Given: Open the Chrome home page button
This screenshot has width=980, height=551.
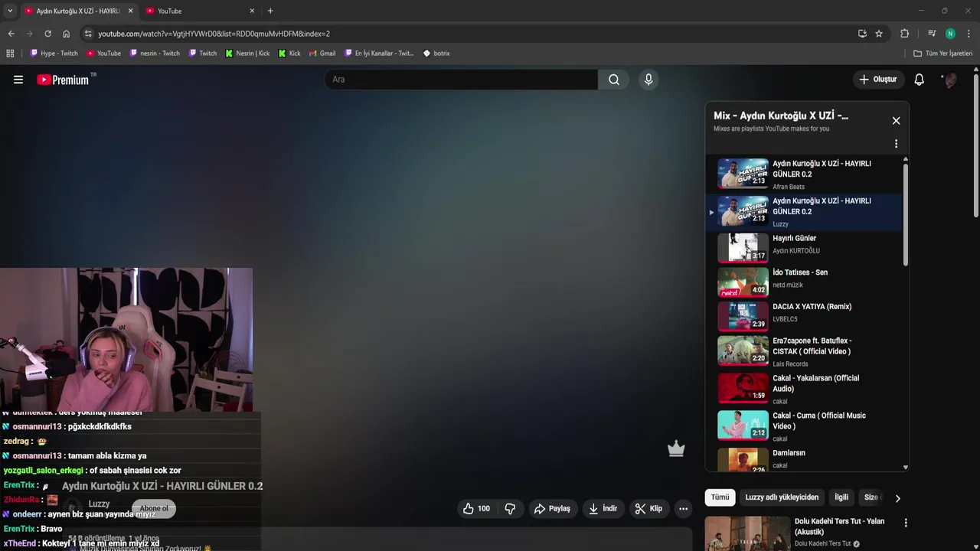Looking at the screenshot, I should click(x=66, y=34).
